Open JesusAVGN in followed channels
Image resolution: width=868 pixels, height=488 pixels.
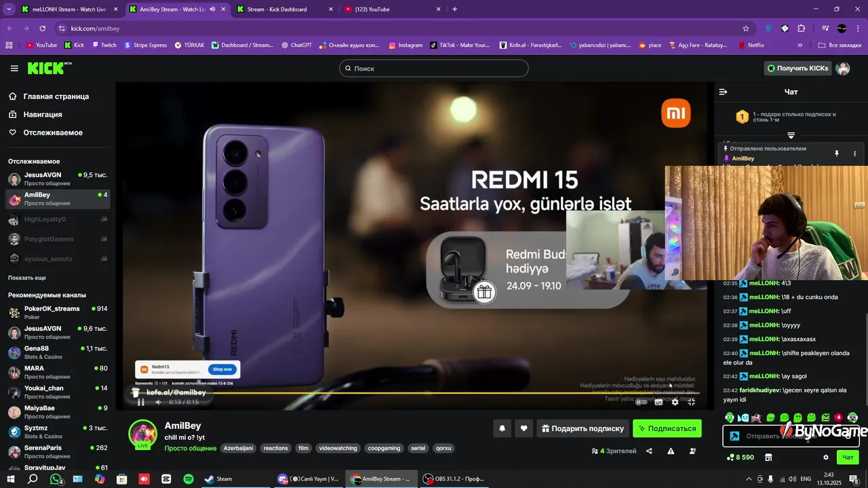click(x=58, y=179)
